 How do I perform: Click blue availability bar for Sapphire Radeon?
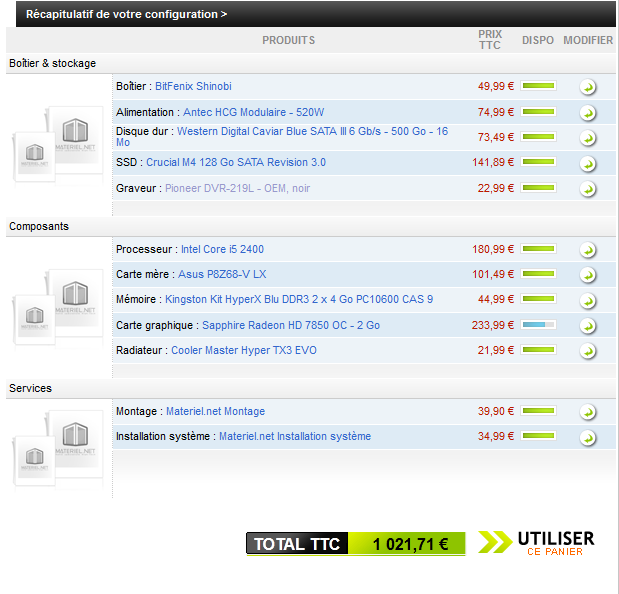(x=538, y=325)
